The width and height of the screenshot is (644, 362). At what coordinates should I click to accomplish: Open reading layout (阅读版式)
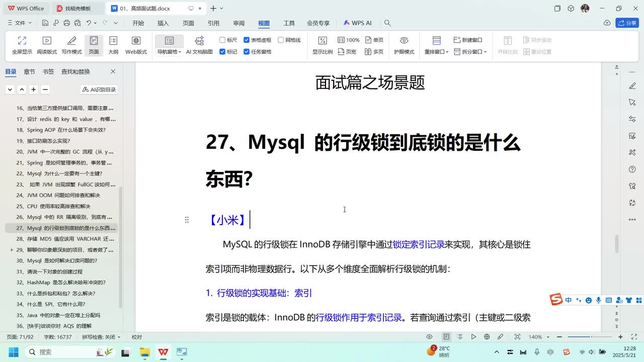[x=47, y=45]
